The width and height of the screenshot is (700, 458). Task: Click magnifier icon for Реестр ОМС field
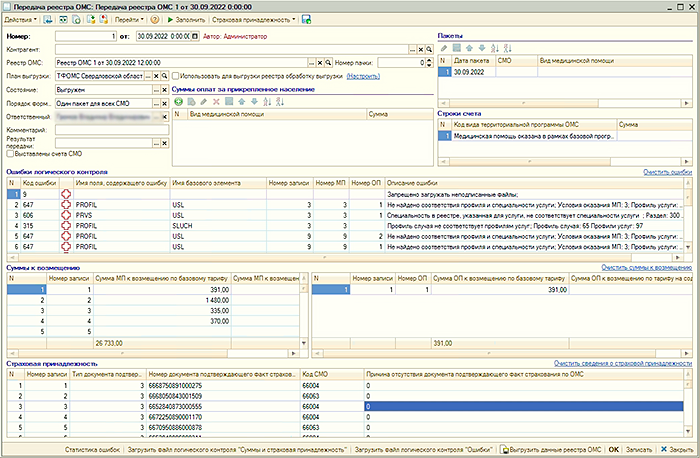[x=330, y=62]
